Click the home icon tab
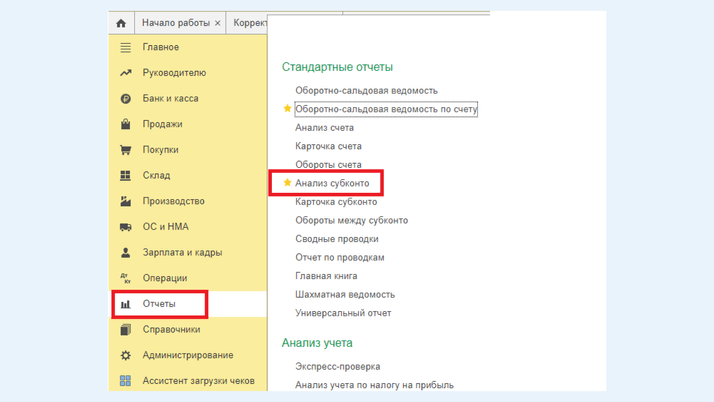Image resolution: width=714 pixels, height=402 pixels. 121,23
